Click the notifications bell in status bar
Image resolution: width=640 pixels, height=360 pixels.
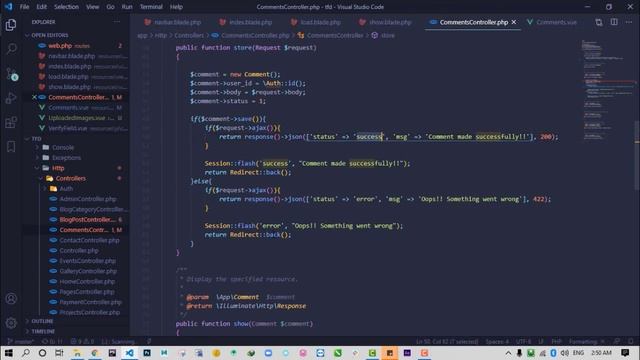[631, 342]
